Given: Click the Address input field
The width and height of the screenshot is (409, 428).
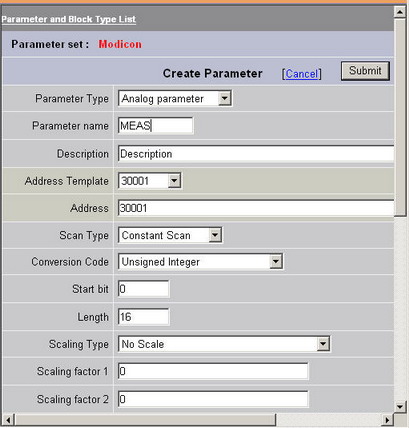Looking at the screenshot, I should tap(256, 208).
